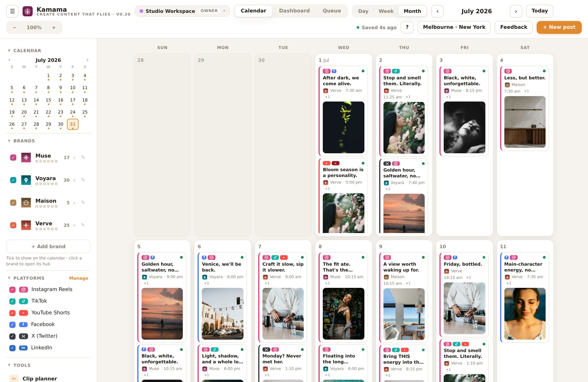The height and width of the screenshot is (382, 588).
Task: Click the X (Twitter) platform icon
Action: click(x=24, y=336)
